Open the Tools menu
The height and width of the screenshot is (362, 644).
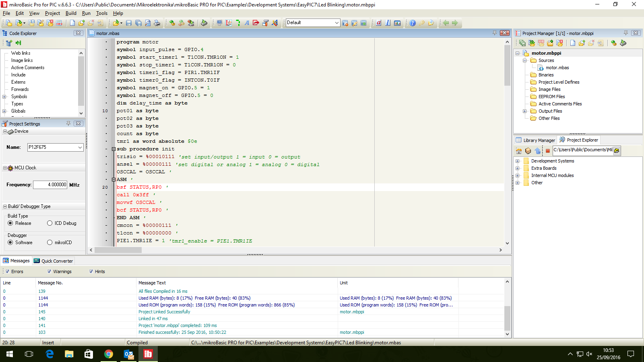click(102, 13)
